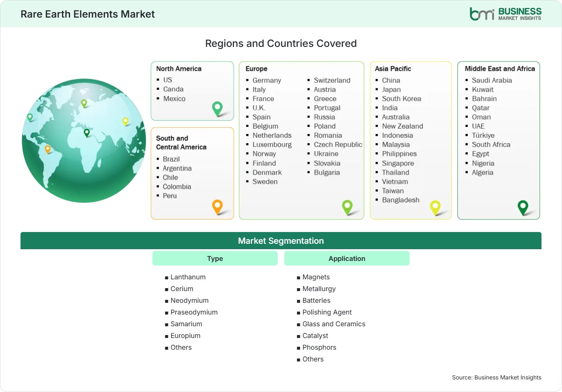This screenshot has width=562, height=392.
Task: Click the orange pin in South and Central America card
Action: pos(217,207)
